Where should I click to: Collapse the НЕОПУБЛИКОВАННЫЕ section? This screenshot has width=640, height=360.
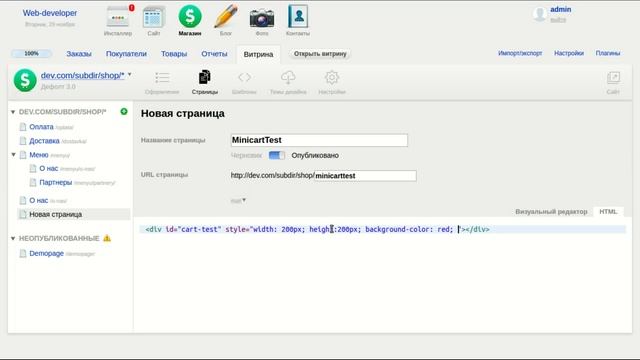[13, 238]
